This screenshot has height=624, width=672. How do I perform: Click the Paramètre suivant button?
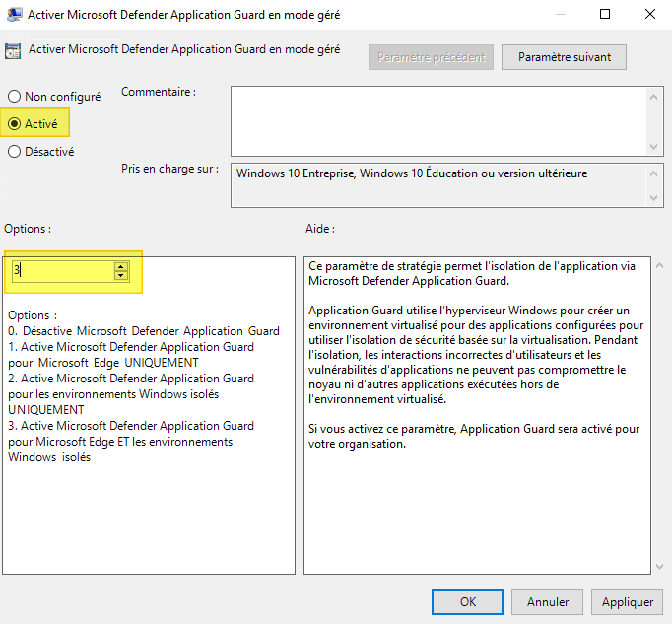[564, 57]
